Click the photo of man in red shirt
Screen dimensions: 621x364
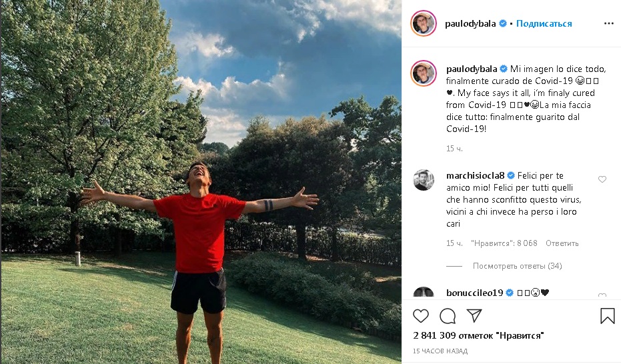tap(201, 182)
